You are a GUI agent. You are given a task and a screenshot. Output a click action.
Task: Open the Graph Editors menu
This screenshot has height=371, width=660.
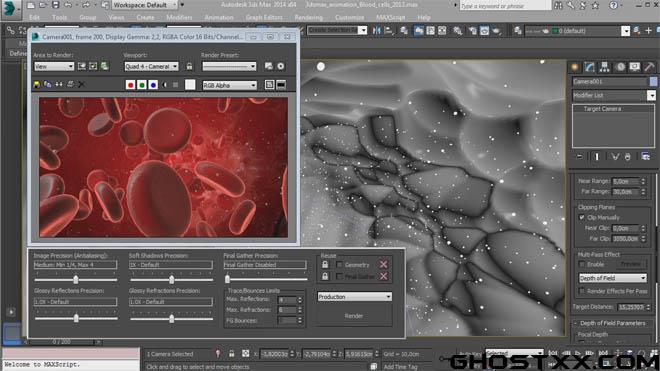pyautogui.click(x=264, y=18)
